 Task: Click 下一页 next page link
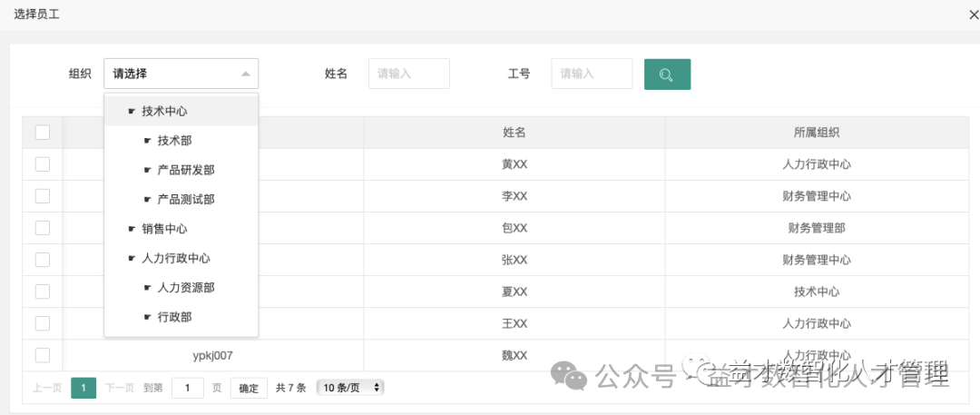[120, 388]
